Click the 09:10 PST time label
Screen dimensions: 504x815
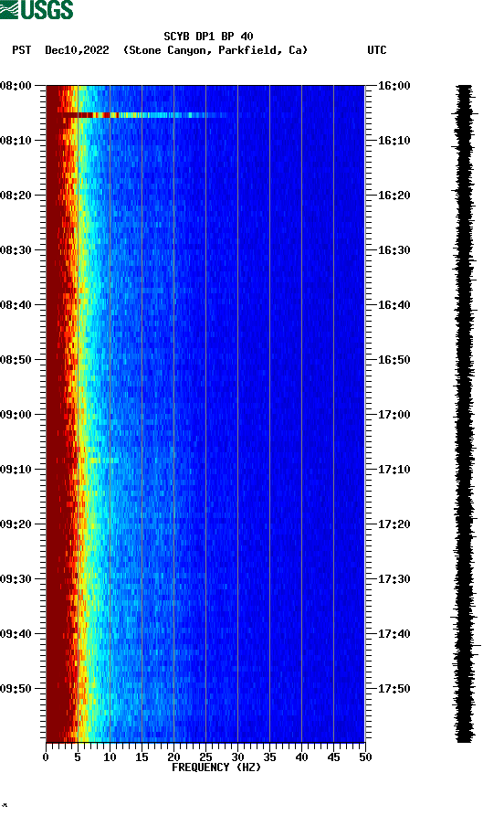[16, 470]
